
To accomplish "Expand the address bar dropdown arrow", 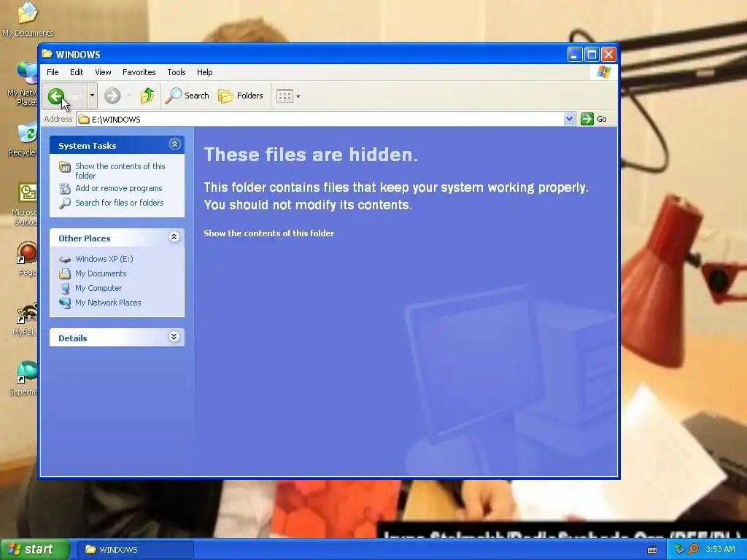I will [569, 119].
